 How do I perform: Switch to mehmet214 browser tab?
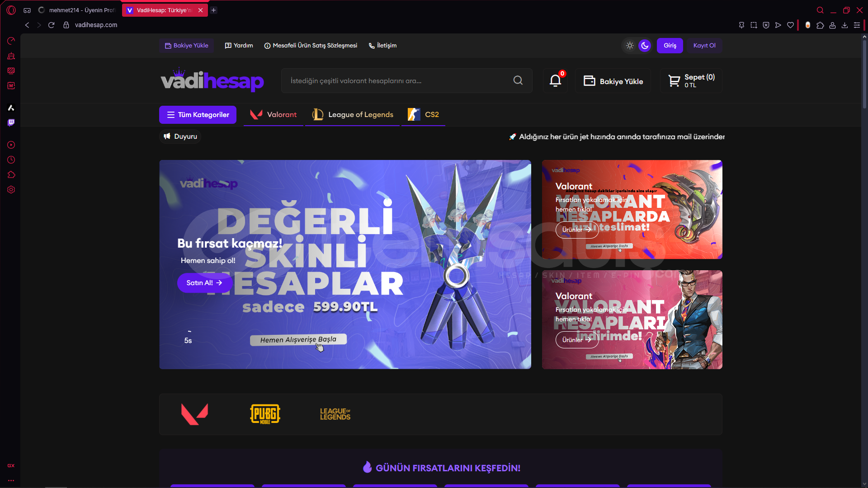(x=77, y=10)
